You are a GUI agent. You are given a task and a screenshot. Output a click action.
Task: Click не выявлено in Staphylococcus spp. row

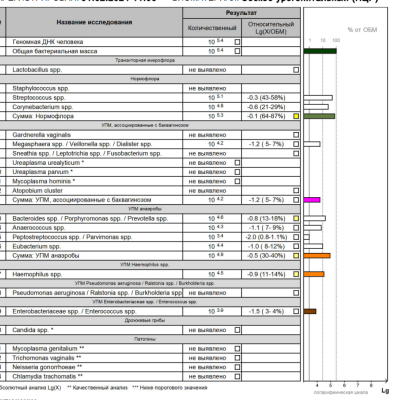tap(207, 88)
